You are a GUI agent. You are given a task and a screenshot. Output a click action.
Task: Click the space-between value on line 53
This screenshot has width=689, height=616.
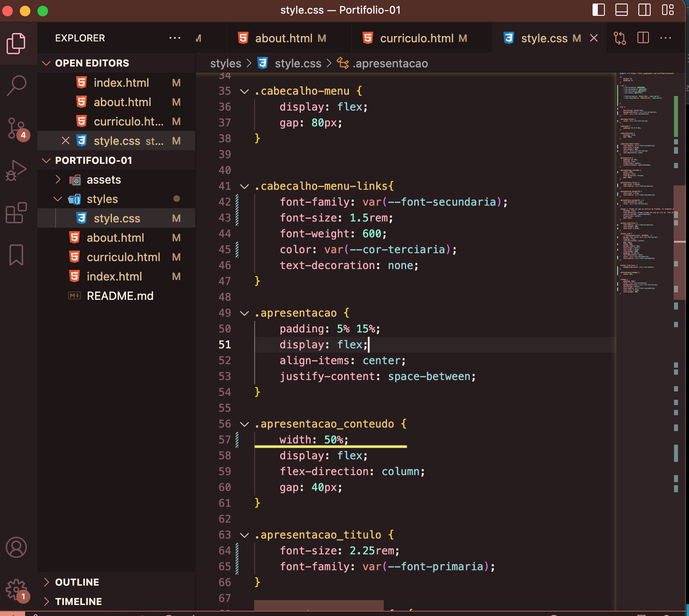tap(429, 376)
